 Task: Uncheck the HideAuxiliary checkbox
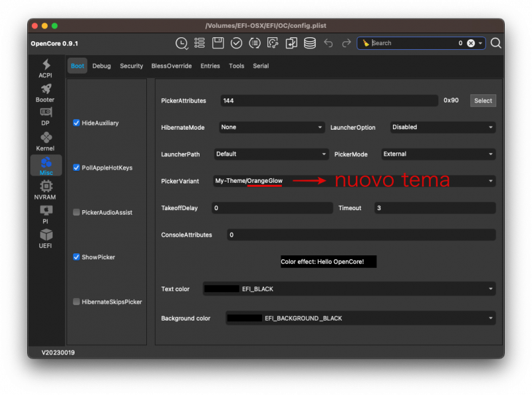click(x=76, y=123)
